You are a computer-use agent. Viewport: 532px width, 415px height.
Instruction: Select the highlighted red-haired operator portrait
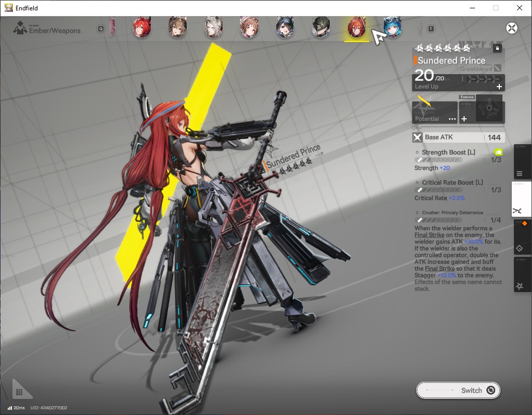pyautogui.click(x=357, y=27)
